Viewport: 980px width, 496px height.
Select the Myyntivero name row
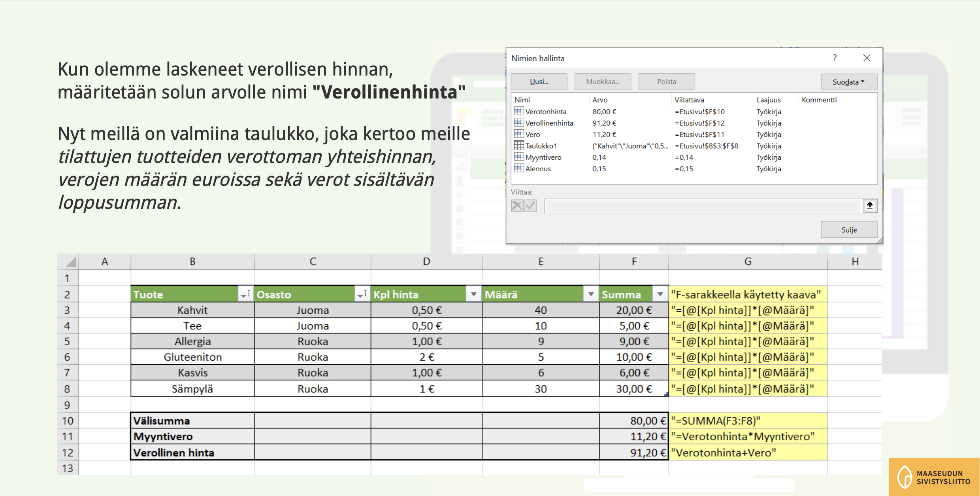pos(694,157)
